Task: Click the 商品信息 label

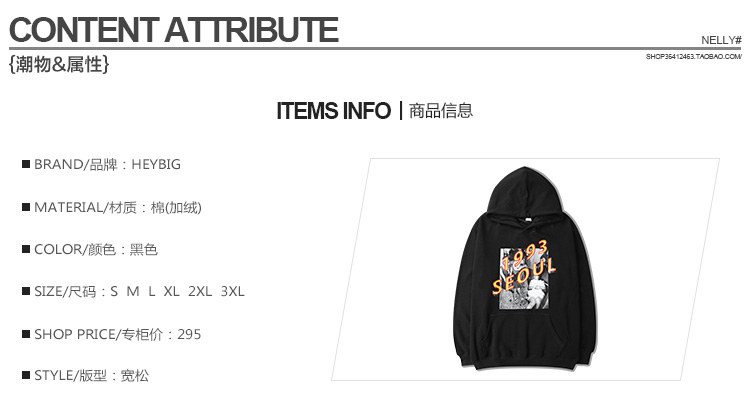Action: [x=441, y=111]
